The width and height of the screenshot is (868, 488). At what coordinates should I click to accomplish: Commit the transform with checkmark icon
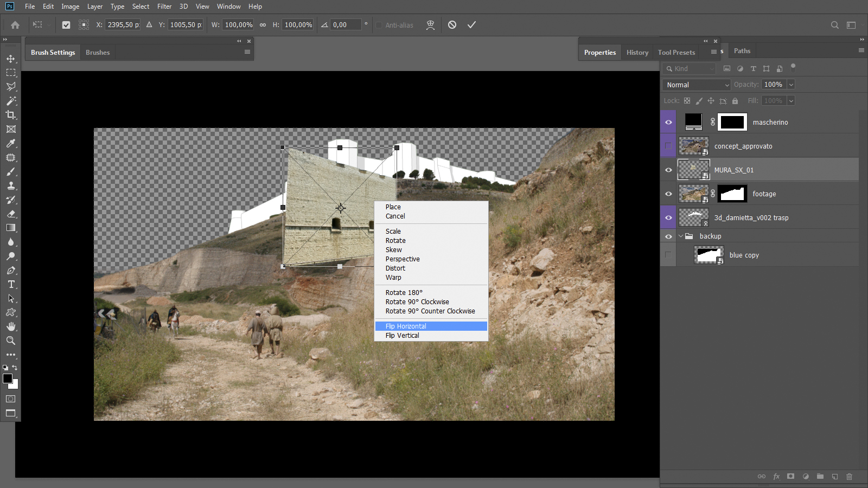tap(471, 25)
